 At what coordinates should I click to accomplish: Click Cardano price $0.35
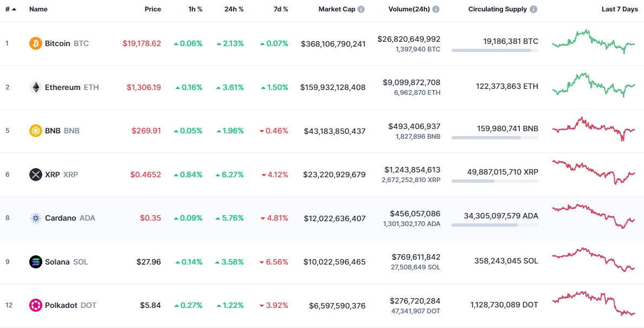(151, 218)
